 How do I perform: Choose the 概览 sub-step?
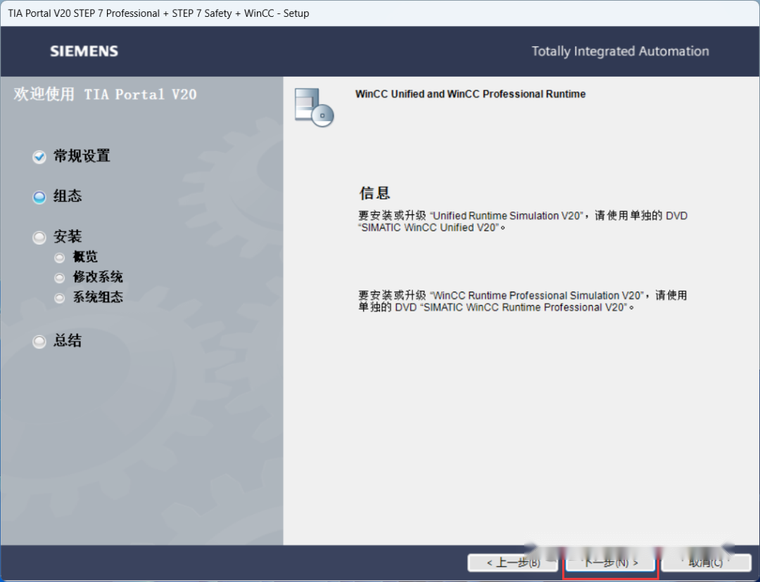(86, 257)
